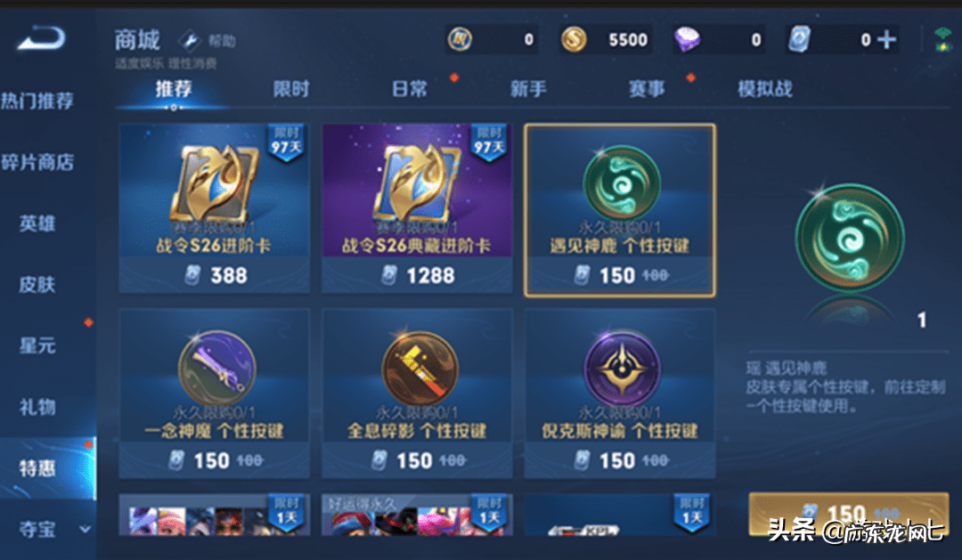
Task: Buy with the gold 150 purchase button
Action: click(849, 514)
